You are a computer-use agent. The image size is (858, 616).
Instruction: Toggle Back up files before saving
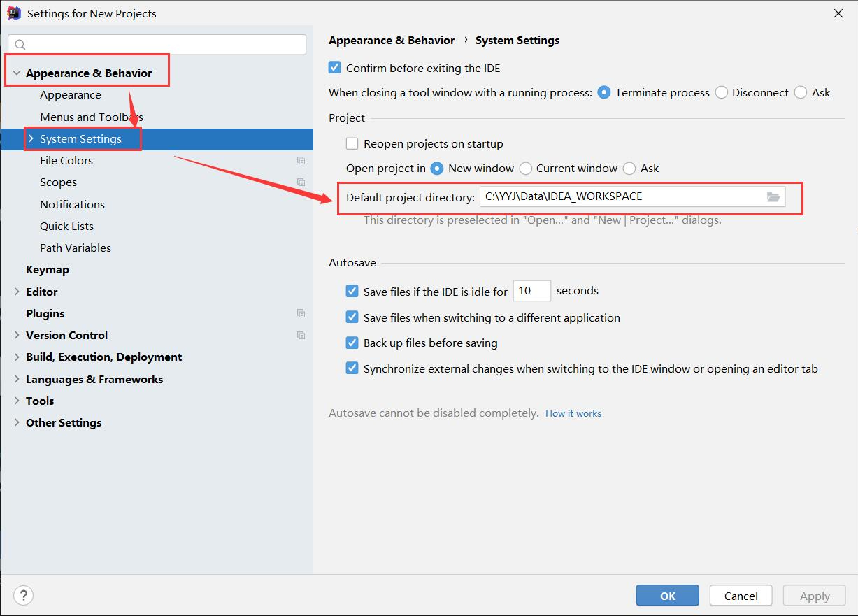point(352,343)
